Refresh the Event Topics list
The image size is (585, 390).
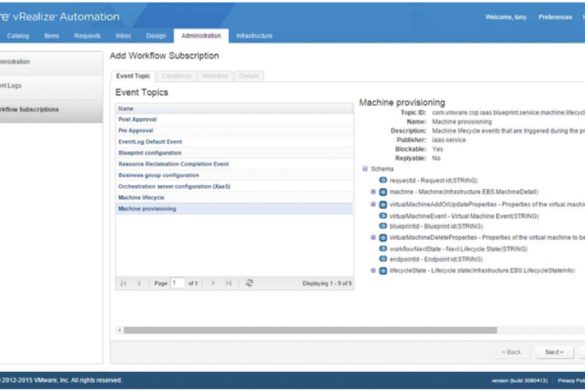click(249, 283)
